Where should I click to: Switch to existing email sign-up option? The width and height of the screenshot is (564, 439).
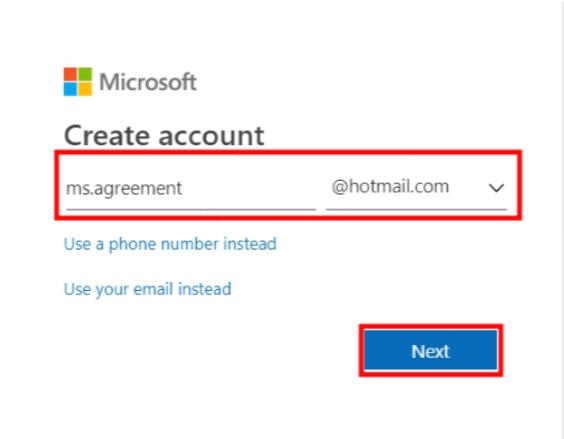click(x=147, y=289)
